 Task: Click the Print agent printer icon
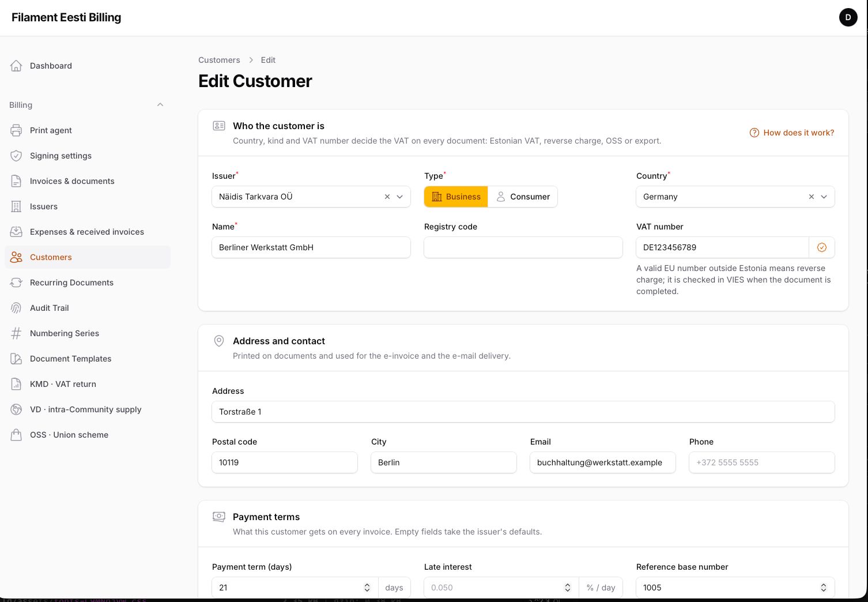tap(16, 130)
